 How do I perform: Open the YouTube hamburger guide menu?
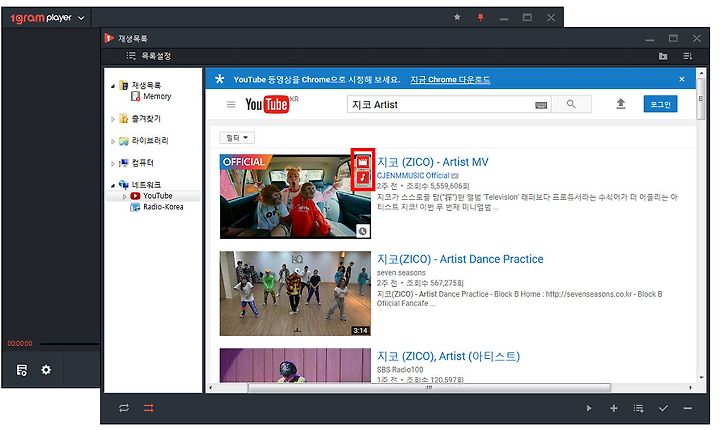(231, 105)
